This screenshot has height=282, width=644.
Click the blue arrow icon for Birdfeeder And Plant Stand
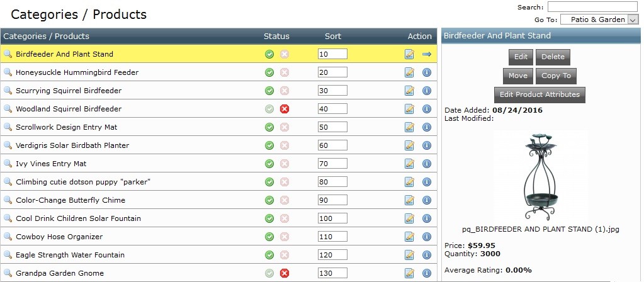[x=426, y=55]
